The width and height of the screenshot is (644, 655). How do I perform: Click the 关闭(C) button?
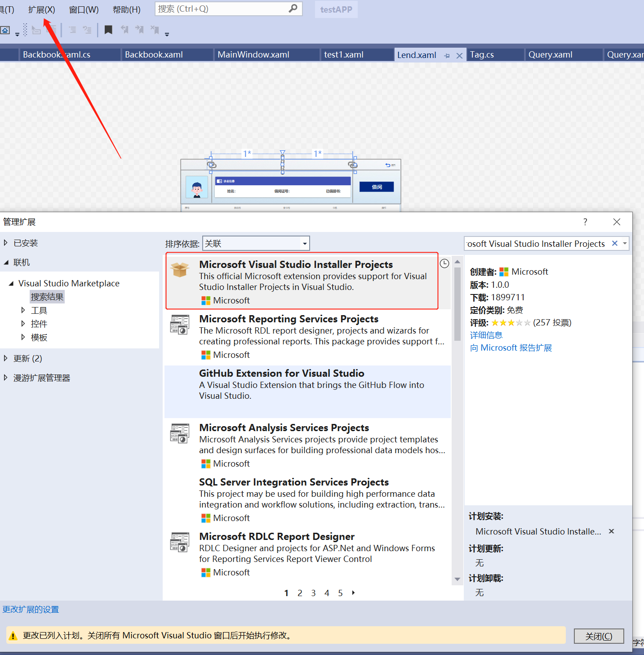click(x=599, y=636)
